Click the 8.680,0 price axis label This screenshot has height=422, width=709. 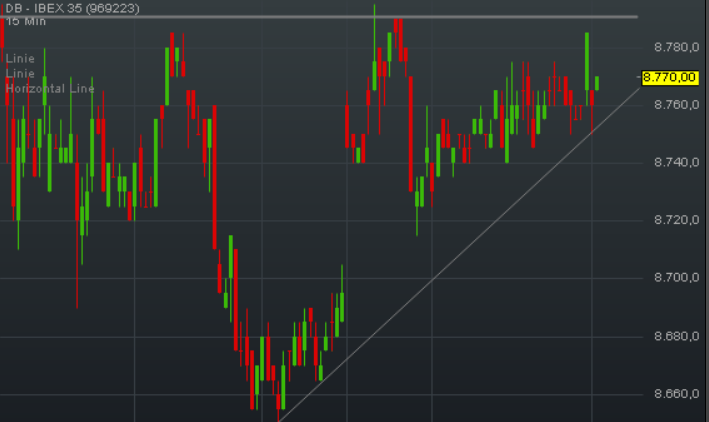point(674,336)
